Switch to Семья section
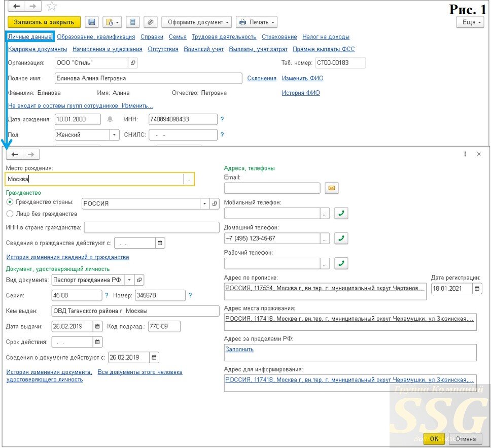 click(178, 37)
